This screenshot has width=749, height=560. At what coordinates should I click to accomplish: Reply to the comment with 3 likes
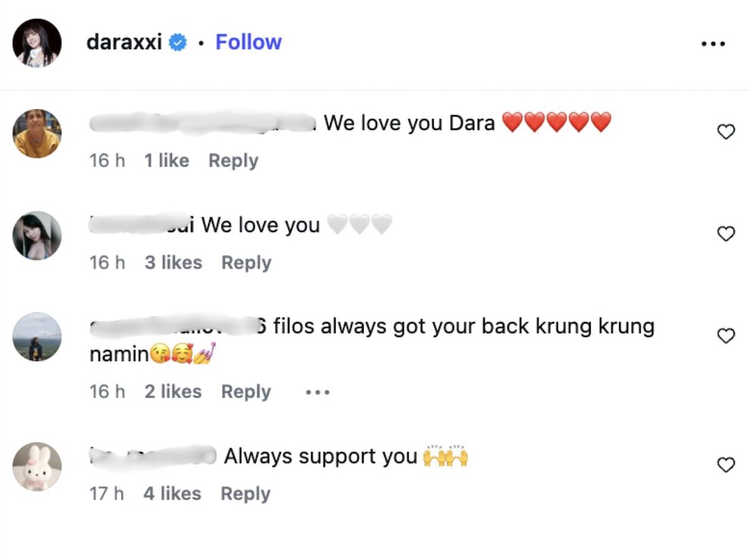pos(246,263)
